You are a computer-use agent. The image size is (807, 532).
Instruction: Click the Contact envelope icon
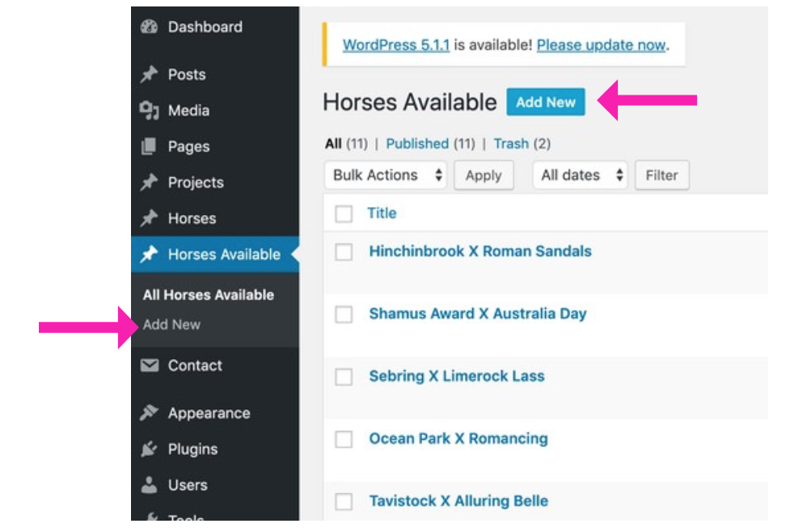click(x=149, y=365)
